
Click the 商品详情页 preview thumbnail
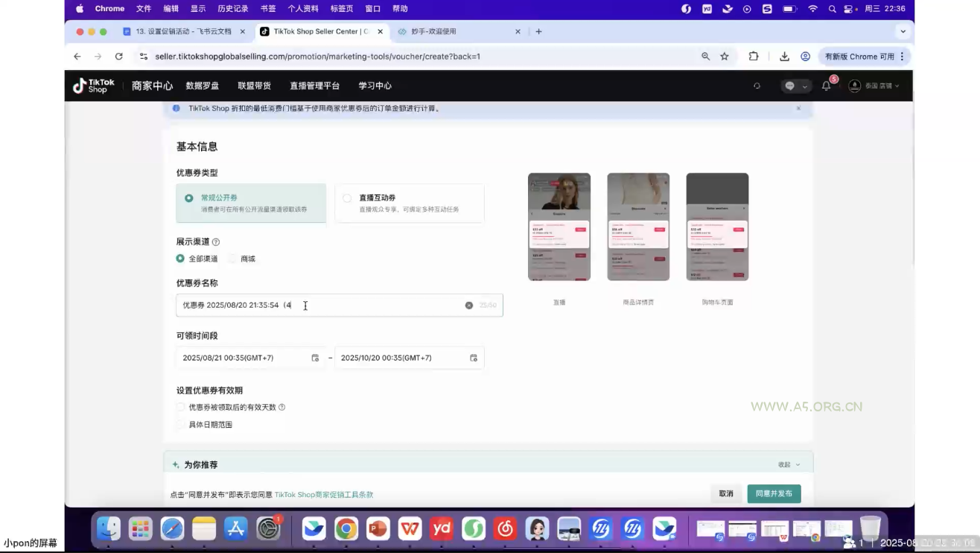click(637, 226)
